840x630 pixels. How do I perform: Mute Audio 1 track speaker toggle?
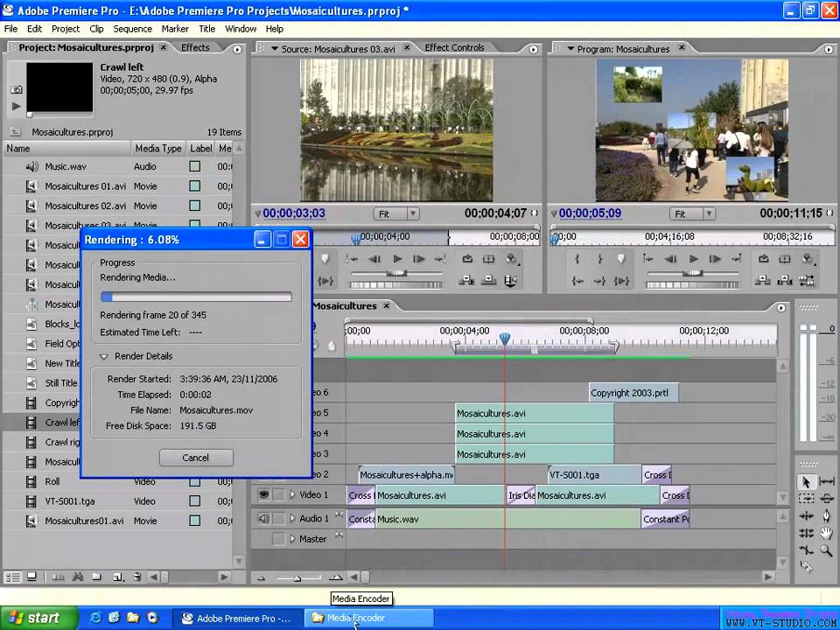click(x=263, y=518)
